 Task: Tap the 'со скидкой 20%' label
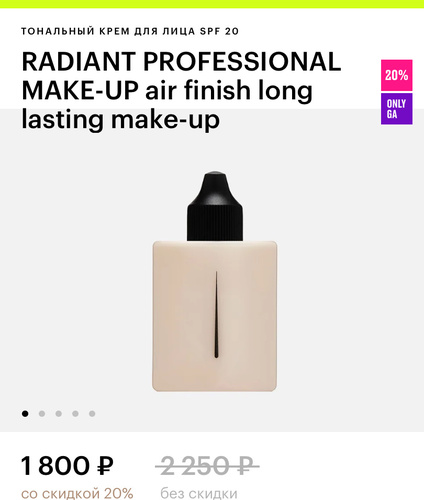[x=77, y=493]
